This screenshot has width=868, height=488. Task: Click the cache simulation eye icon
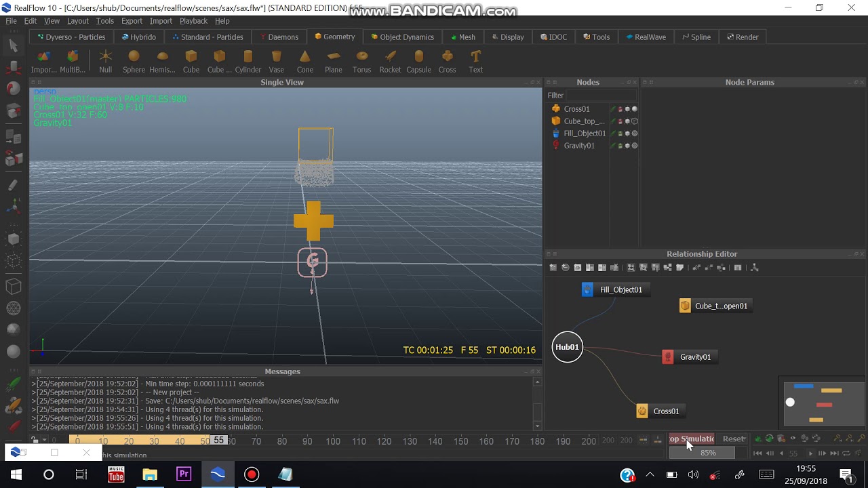(793, 439)
